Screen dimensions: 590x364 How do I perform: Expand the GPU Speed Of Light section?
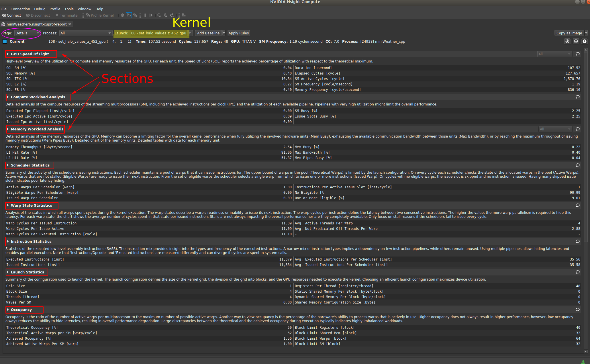[x=8, y=54]
